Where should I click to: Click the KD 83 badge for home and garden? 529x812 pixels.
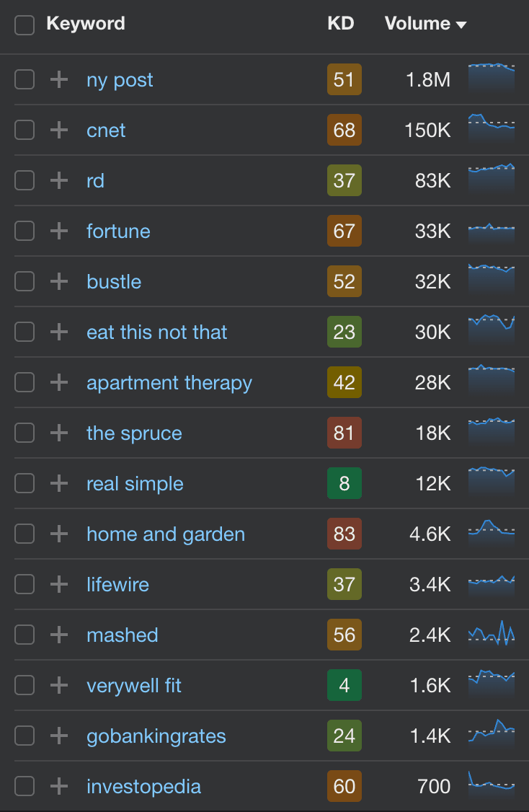[x=344, y=534]
